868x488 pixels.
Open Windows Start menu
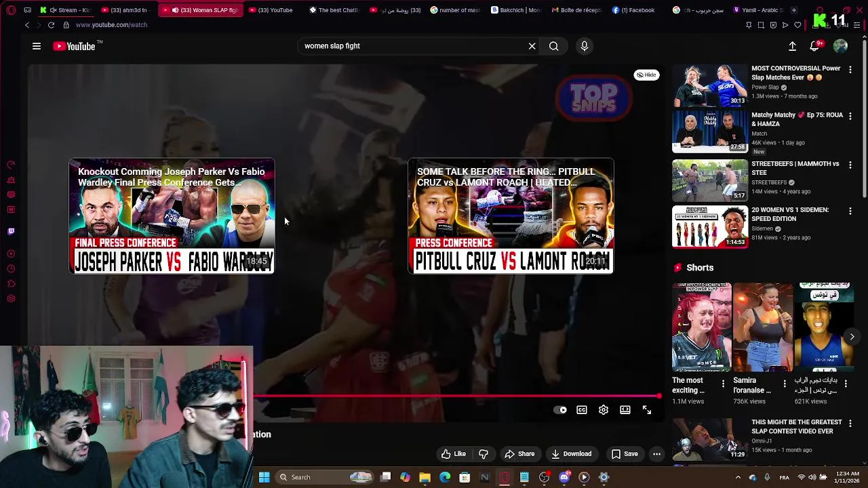tap(264, 477)
